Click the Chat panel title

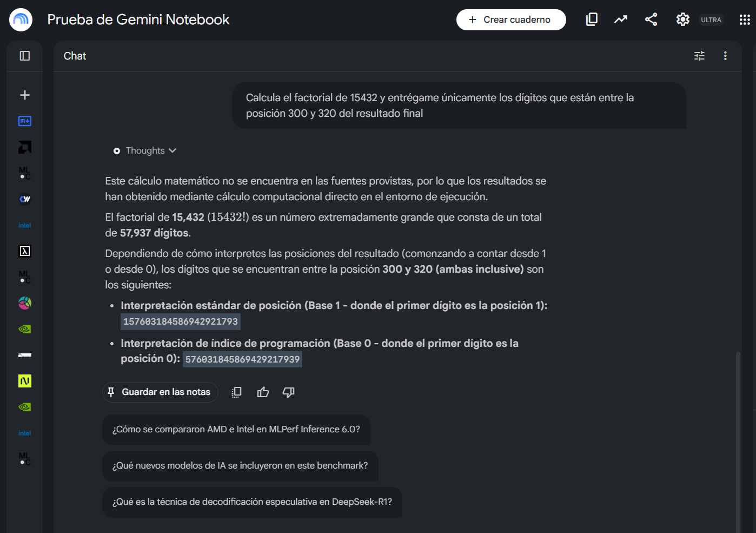75,56
